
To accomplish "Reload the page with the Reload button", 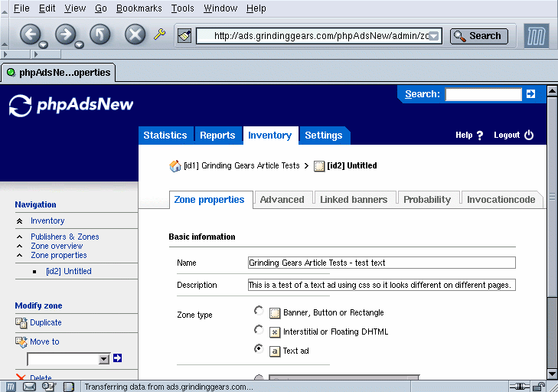I will [100, 34].
